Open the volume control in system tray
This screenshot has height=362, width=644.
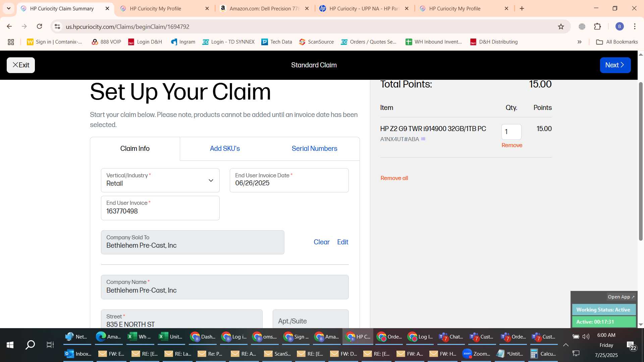pos(586,337)
